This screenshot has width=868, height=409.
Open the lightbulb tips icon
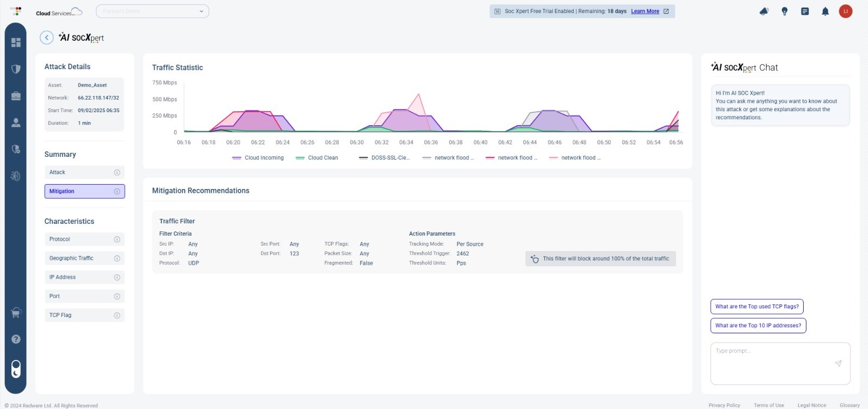(785, 11)
